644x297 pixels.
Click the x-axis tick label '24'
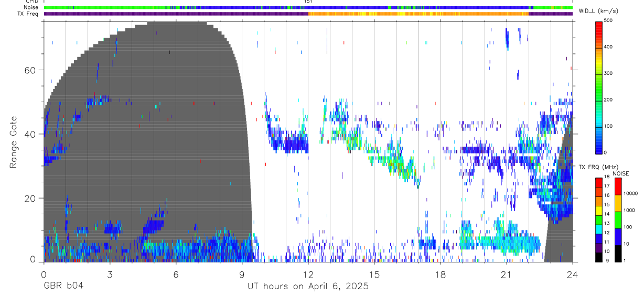(572, 274)
